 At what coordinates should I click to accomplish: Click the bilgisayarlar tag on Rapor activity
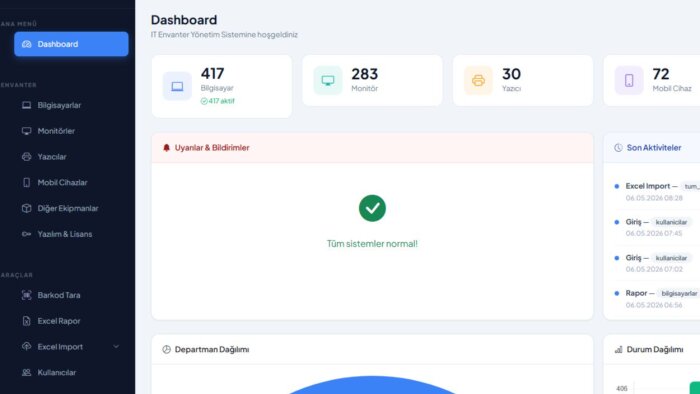pos(679,294)
